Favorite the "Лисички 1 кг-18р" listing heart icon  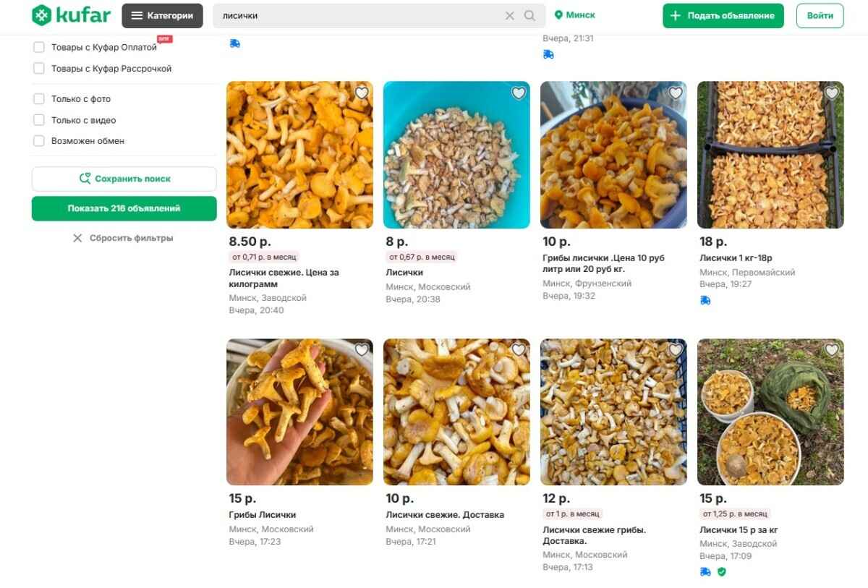[832, 93]
